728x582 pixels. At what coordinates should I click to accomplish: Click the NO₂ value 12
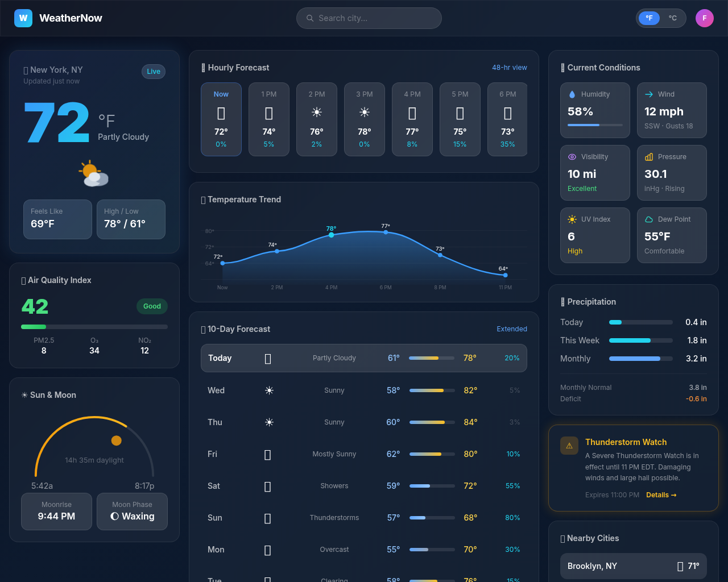click(x=144, y=351)
